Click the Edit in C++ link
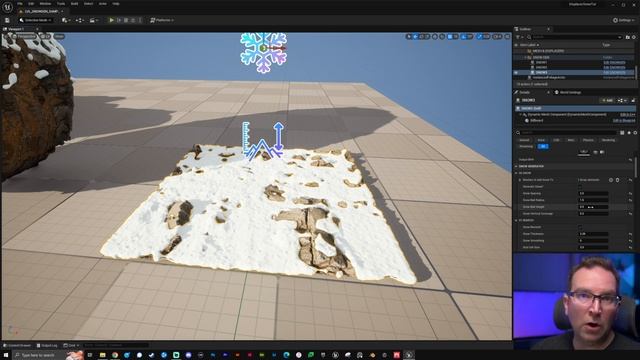The image size is (640, 360). 628,115
